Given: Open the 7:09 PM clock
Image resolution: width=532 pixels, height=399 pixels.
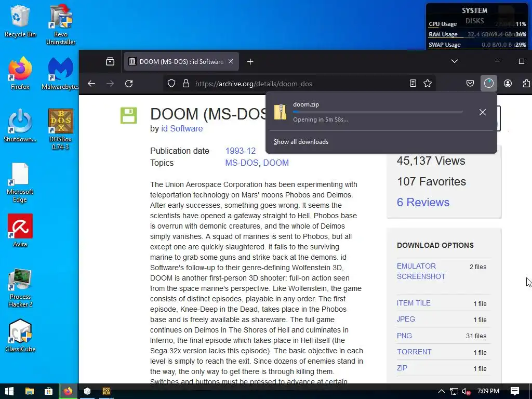Looking at the screenshot, I should click(x=488, y=391).
